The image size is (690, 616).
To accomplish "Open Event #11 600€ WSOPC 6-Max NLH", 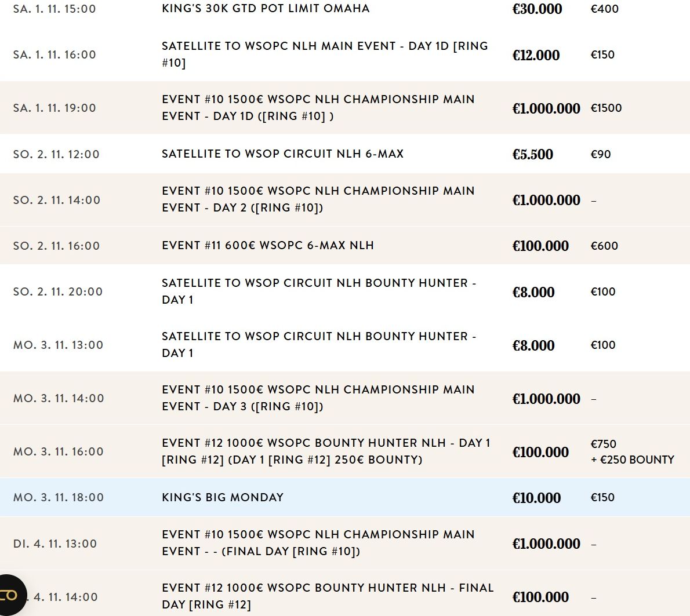I will click(x=267, y=246).
